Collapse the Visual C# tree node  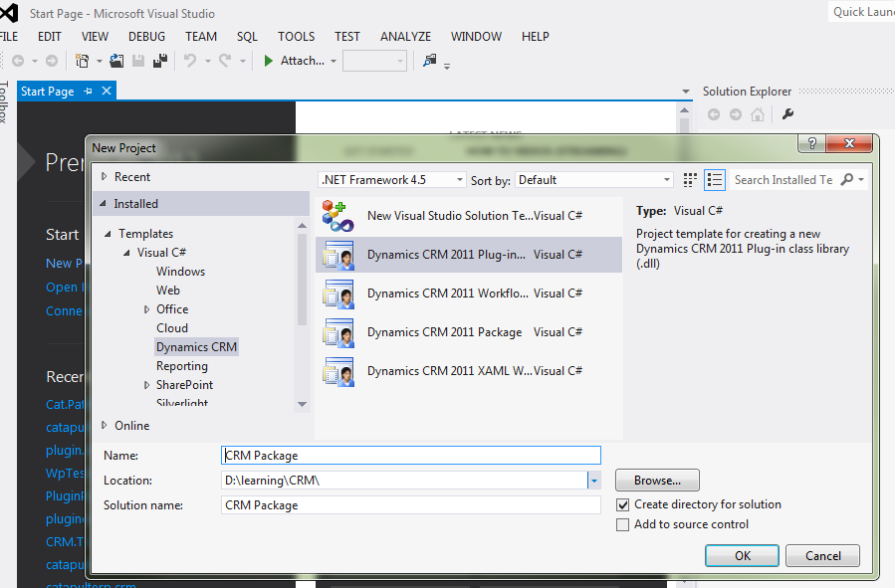(126, 253)
